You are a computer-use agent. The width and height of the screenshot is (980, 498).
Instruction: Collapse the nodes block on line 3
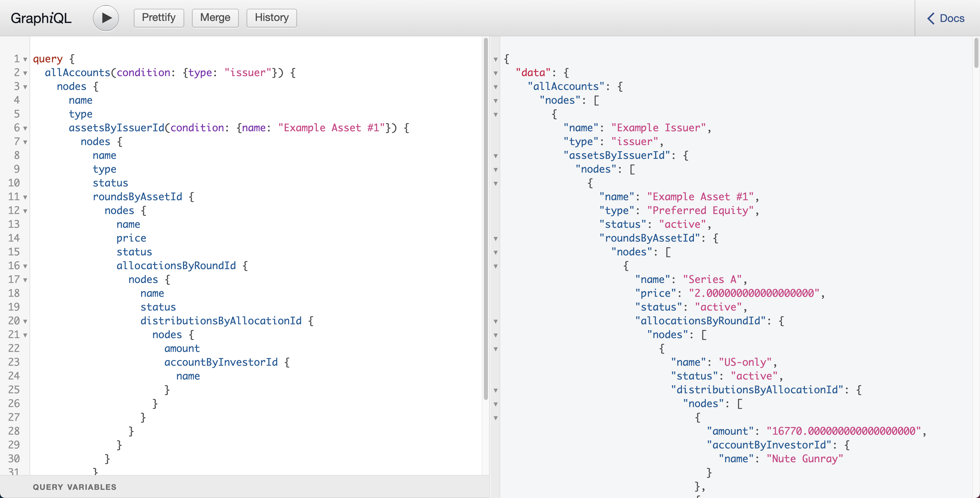click(25, 87)
